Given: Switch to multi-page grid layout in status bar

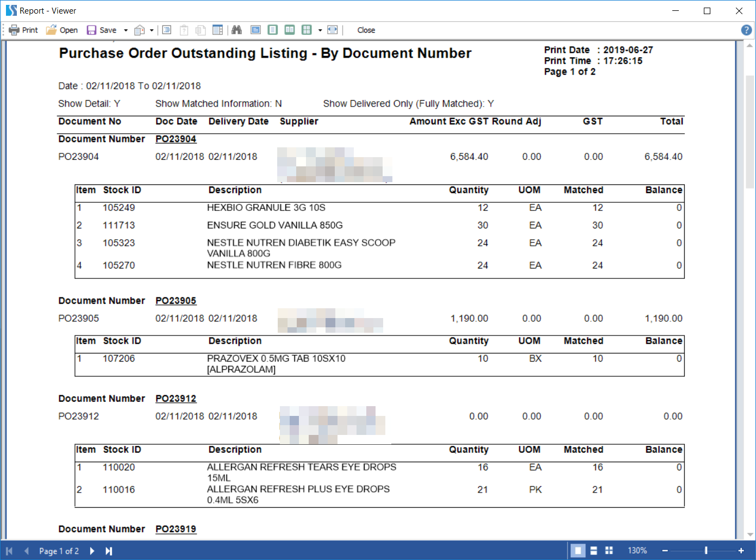Looking at the screenshot, I should pyautogui.click(x=609, y=551).
